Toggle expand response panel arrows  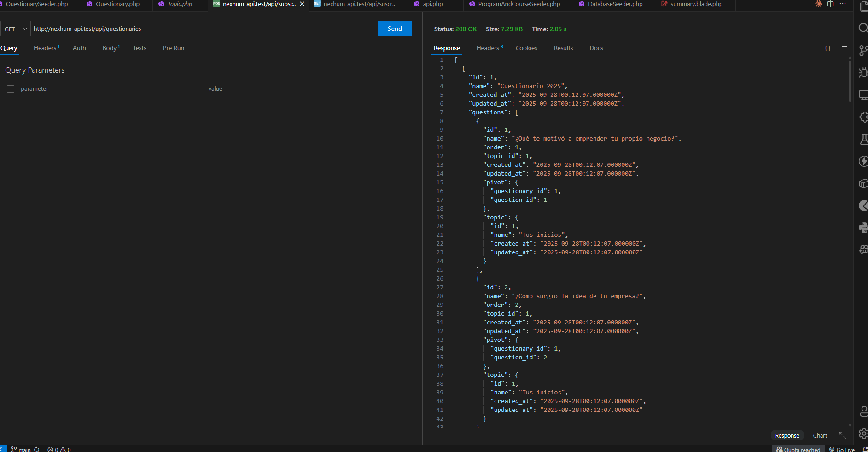pos(843,435)
